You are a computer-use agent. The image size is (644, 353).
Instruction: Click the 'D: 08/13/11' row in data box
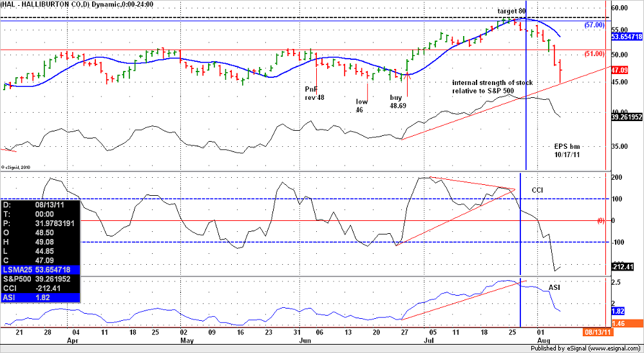[x=41, y=205]
